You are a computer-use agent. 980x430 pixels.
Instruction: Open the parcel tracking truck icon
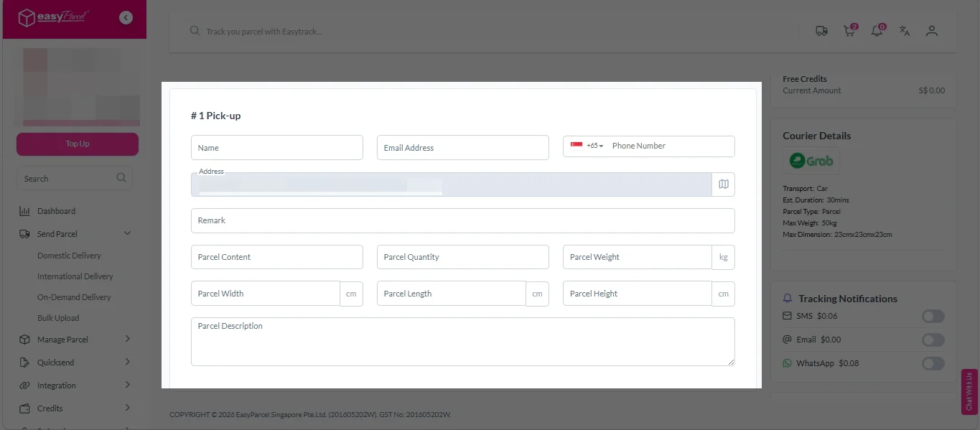[x=821, y=31]
